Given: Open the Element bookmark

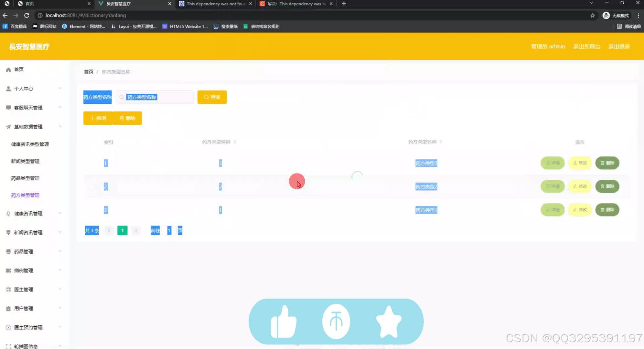Looking at the screenshot, I should click(x=83, y=26).
